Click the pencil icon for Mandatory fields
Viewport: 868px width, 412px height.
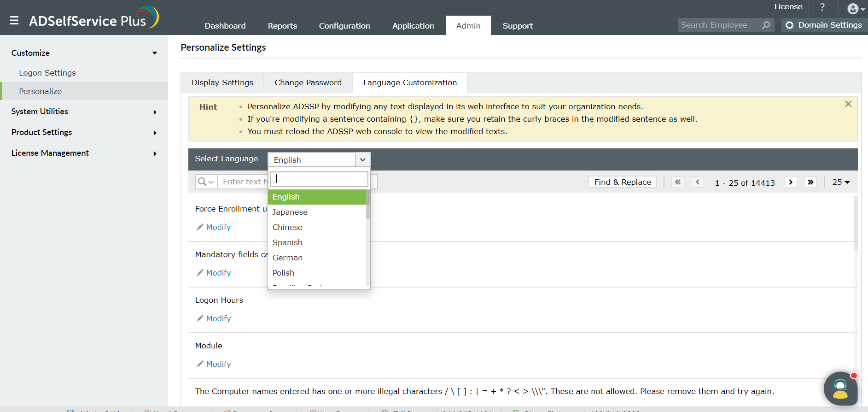(x=200, y=273)
